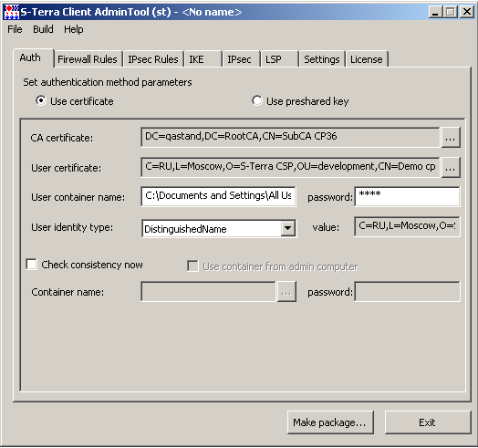
Task: Click the Exit button
Action: pos(428,422)
